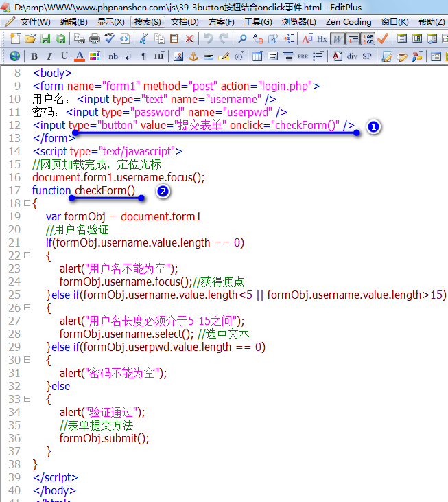Open print preview
This screenshot has width=448, height=502.
(80, 38)
